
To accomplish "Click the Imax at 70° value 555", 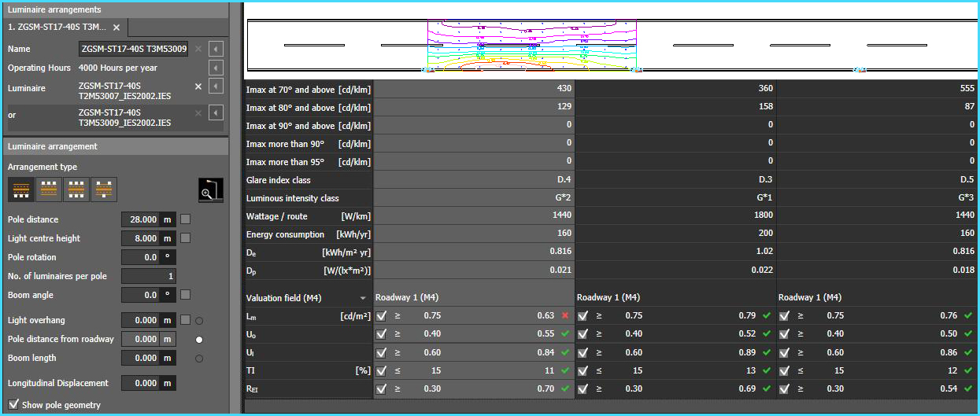I will pos(967,90).
